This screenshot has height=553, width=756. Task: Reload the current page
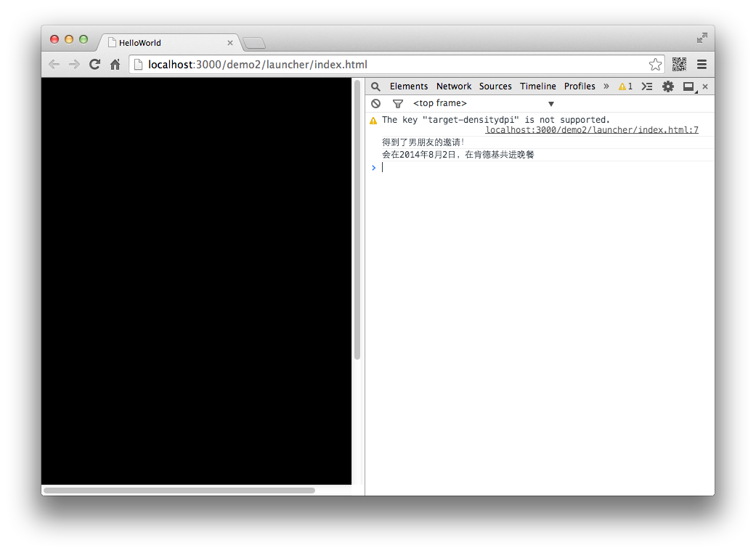94,65
